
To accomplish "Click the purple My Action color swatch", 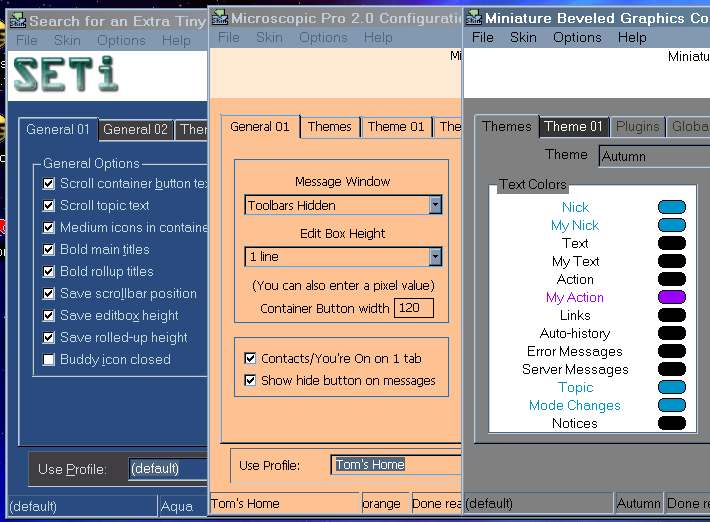I will click(672, 297).
